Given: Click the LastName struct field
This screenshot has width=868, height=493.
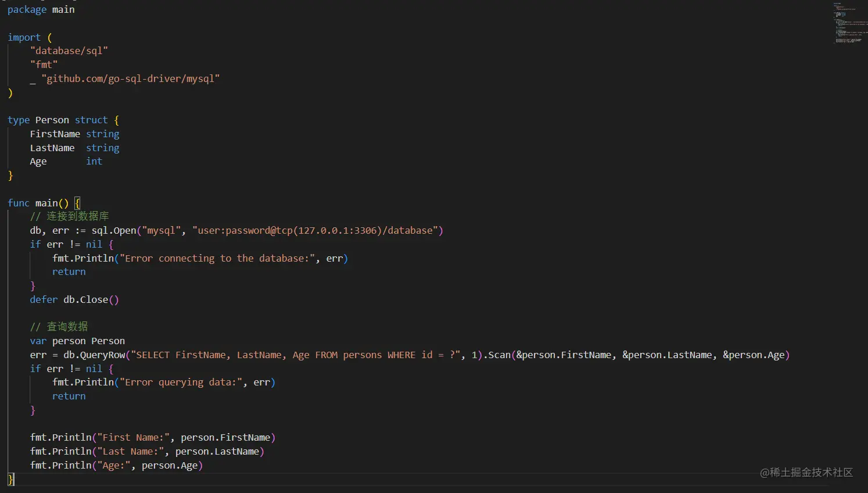Looking at the screenshot, I should 52,148.
